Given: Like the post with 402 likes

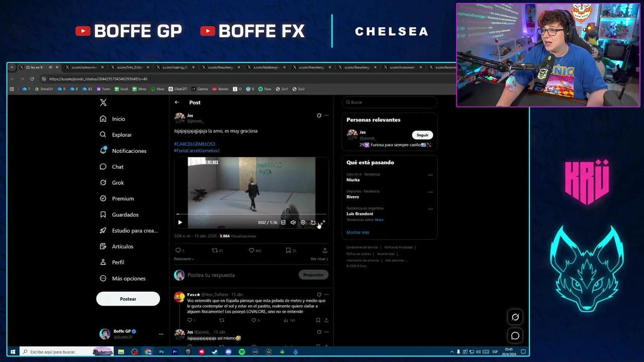Looking at the screenshot, I should [255, 250].
